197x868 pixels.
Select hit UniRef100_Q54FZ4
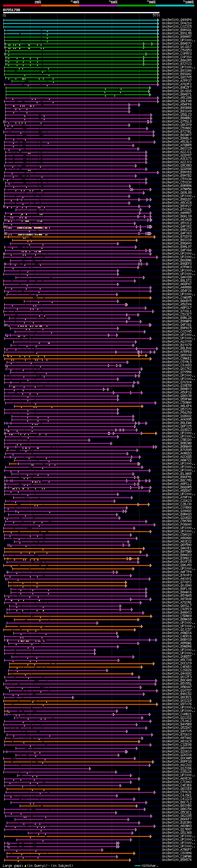177,291
